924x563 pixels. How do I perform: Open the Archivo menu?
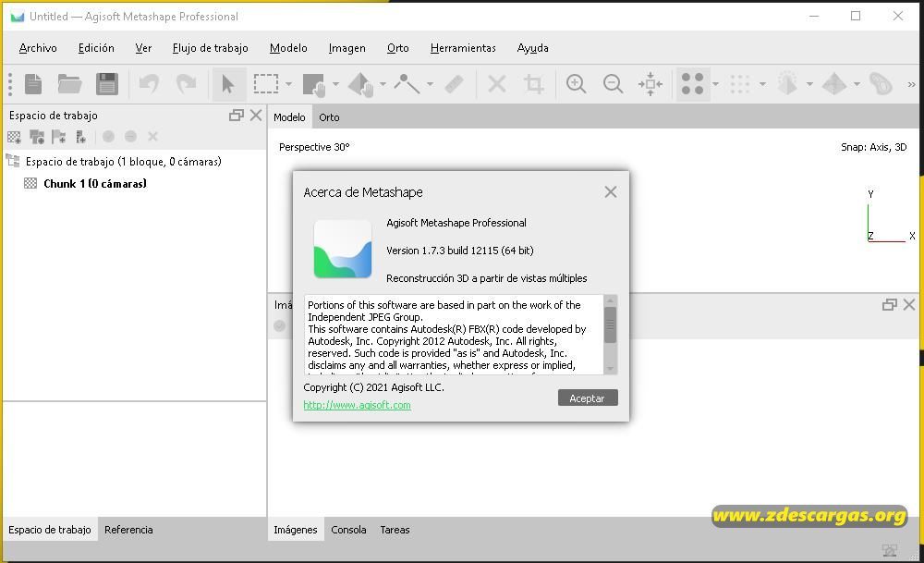(38, 48)
